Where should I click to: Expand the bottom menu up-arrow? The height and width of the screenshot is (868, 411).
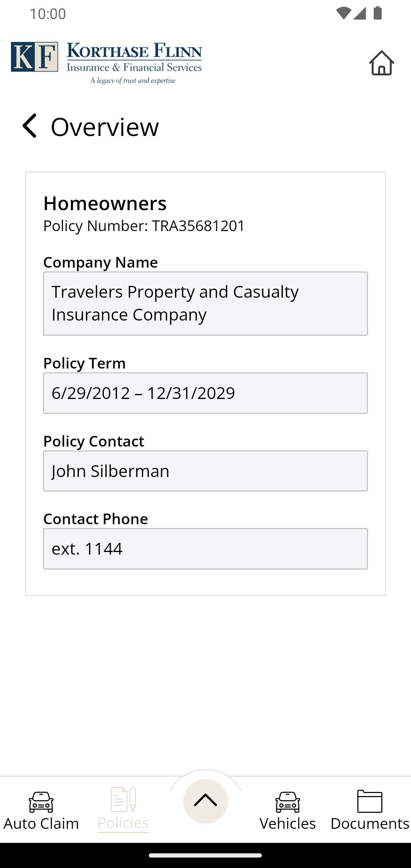(205, 801)
